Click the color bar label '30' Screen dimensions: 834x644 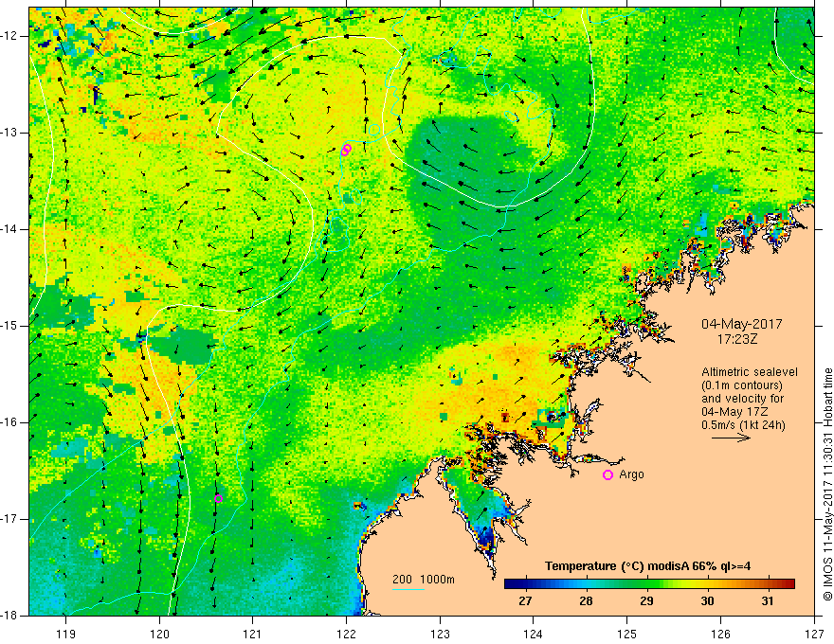(x=707, y=601)
